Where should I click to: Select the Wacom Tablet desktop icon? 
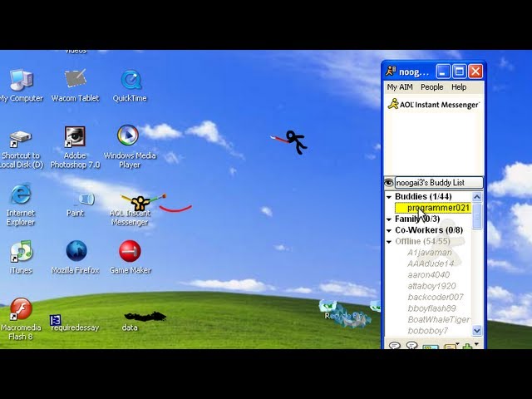(x=75, y=79)
